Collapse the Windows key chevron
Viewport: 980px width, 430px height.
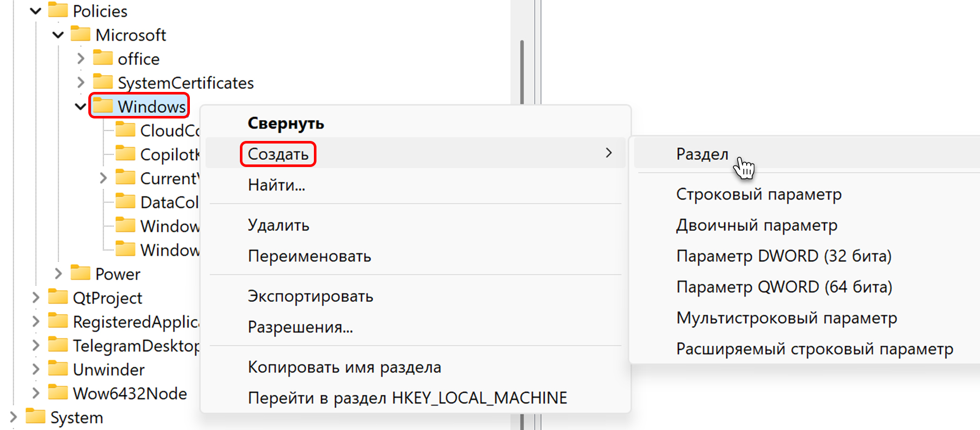coord(81,106)
